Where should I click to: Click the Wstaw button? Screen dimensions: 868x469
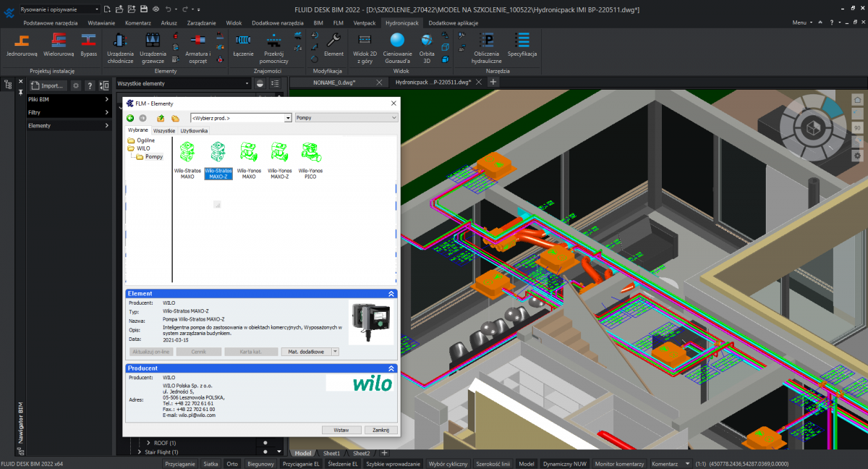341,430
